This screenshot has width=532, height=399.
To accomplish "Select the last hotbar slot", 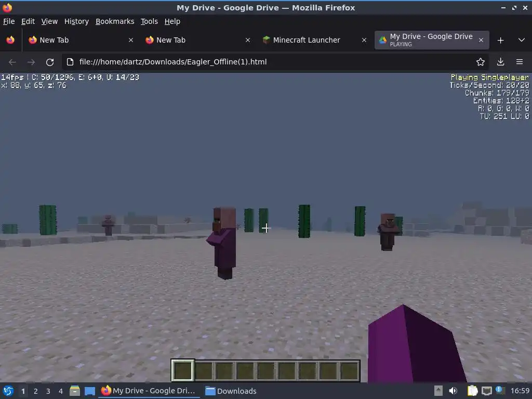I will [349, 370].
